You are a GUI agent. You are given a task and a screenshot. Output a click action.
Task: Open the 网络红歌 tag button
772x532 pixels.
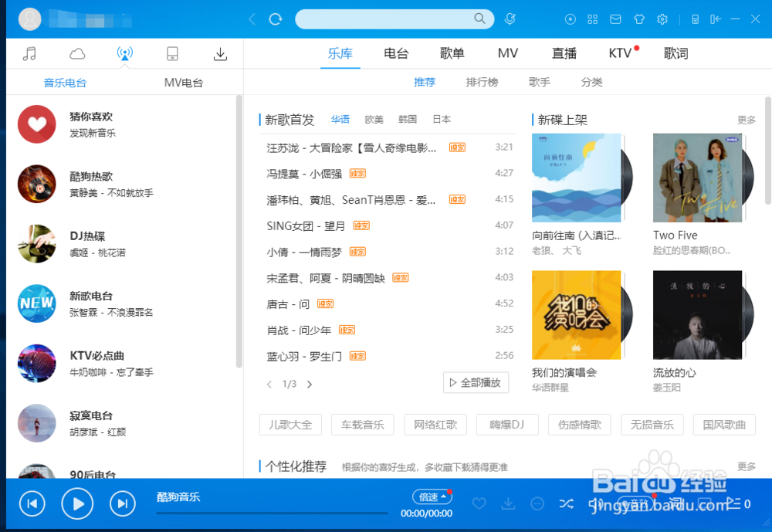(435, 425)
